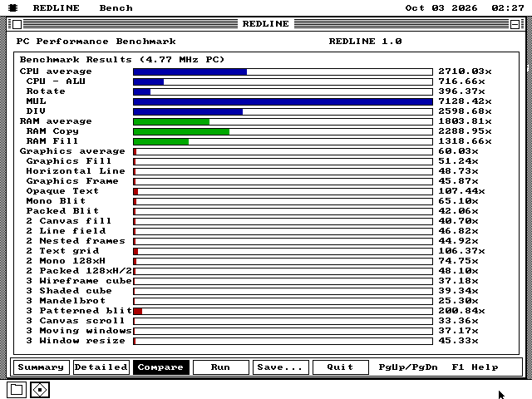Click the 'REDLINE 1.0' version text

pos(366,42)
